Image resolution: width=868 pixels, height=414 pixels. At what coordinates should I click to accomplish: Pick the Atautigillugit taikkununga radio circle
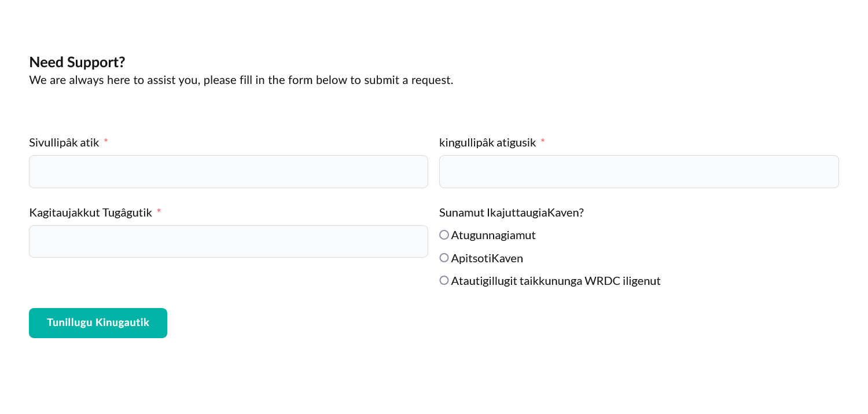click(444, 280)
